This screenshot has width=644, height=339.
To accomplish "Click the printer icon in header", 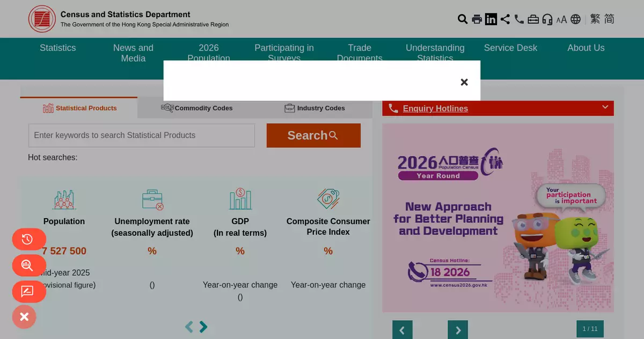I will [477, 19].
